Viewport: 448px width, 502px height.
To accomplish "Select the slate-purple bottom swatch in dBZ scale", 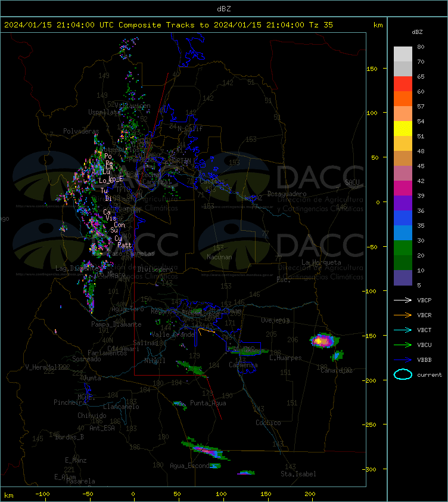I will (403, 278).
